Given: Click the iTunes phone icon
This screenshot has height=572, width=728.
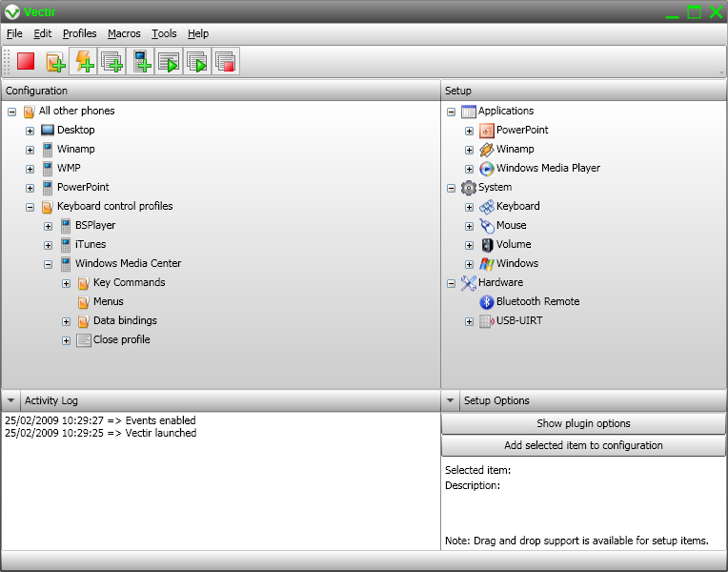Looking at the screenshot, I should [66, 244].
